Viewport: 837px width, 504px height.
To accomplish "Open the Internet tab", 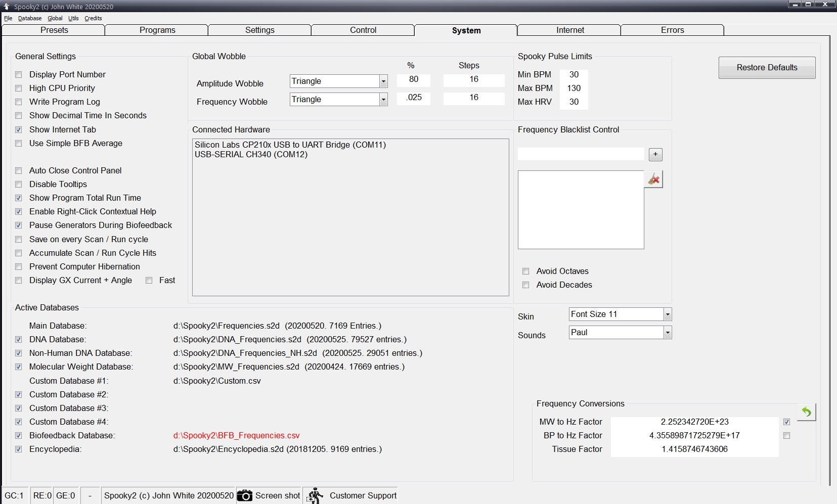I will 570,30.
